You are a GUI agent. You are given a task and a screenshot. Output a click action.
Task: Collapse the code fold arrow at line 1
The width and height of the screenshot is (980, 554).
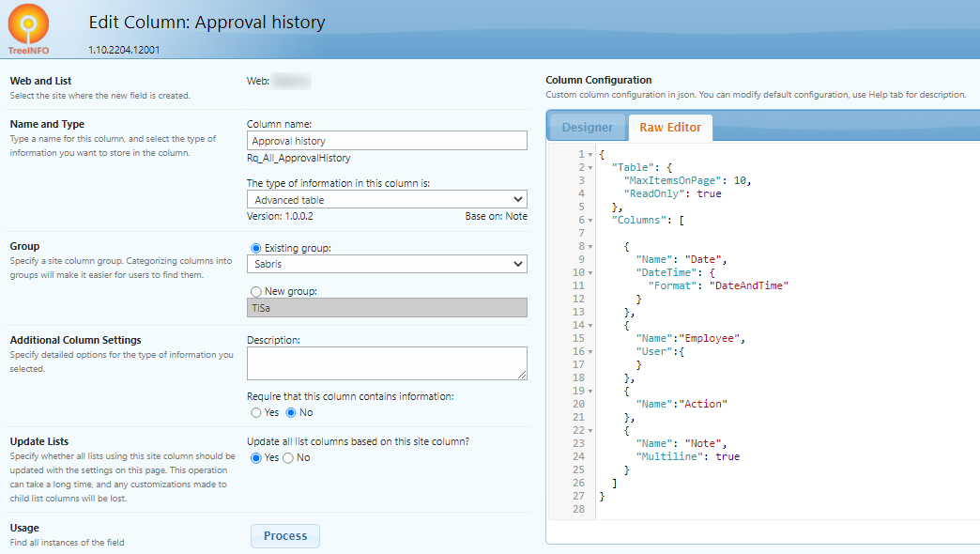click(x=590, y=154)
